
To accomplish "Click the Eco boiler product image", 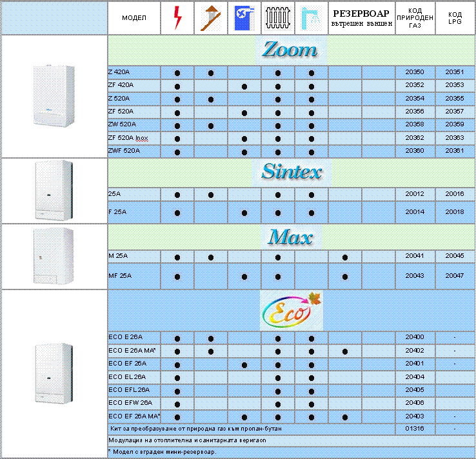I will (x=54, y=373).
